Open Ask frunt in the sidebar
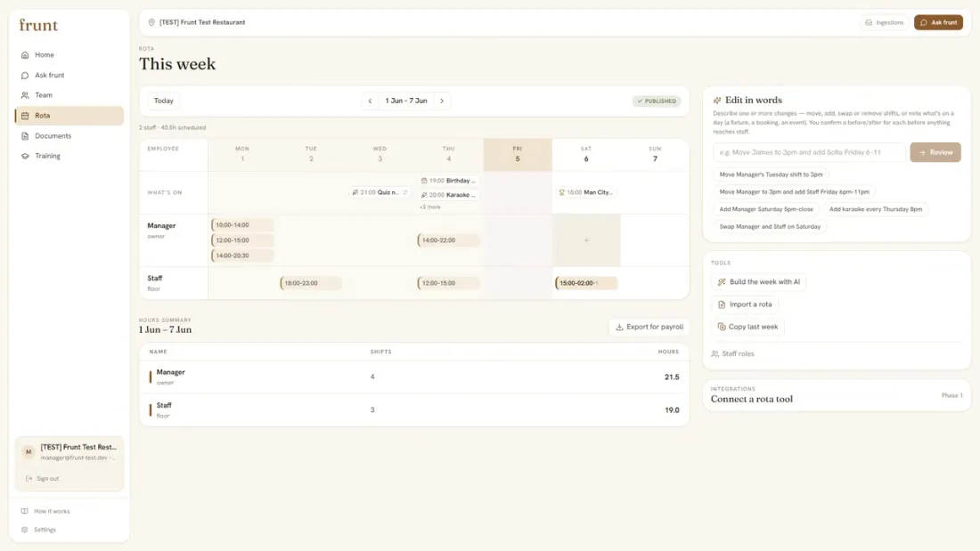The height and width of the screenshot is (551, 980). point(69,75)
